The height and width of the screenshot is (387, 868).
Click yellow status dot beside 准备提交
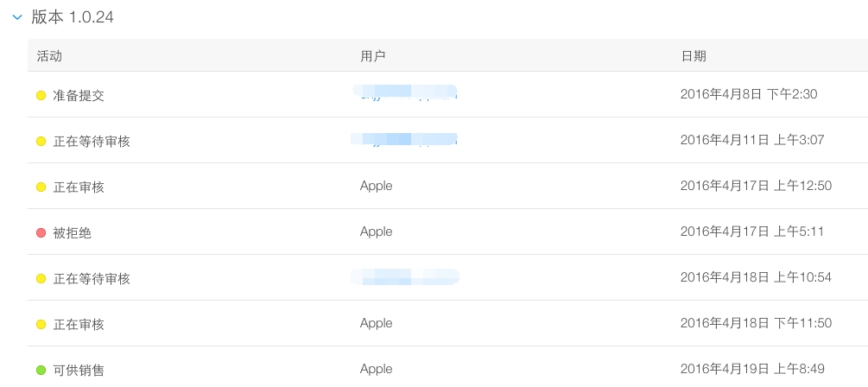(x=41, y=96)
